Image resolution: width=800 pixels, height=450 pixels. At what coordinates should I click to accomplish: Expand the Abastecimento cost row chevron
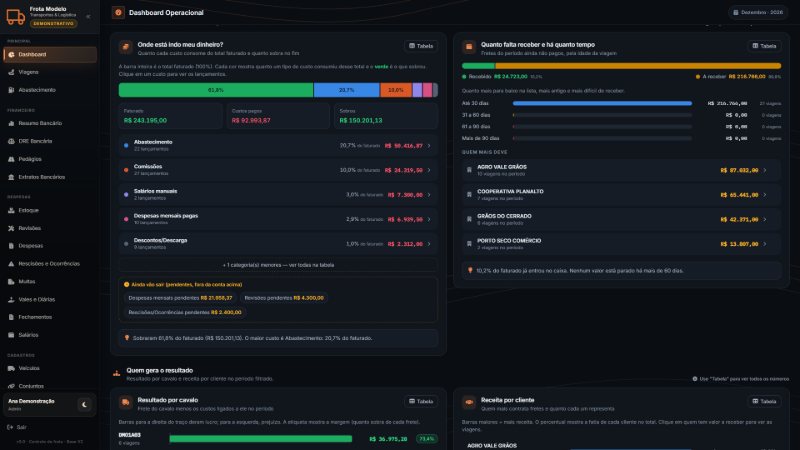[x=429, y=146]
